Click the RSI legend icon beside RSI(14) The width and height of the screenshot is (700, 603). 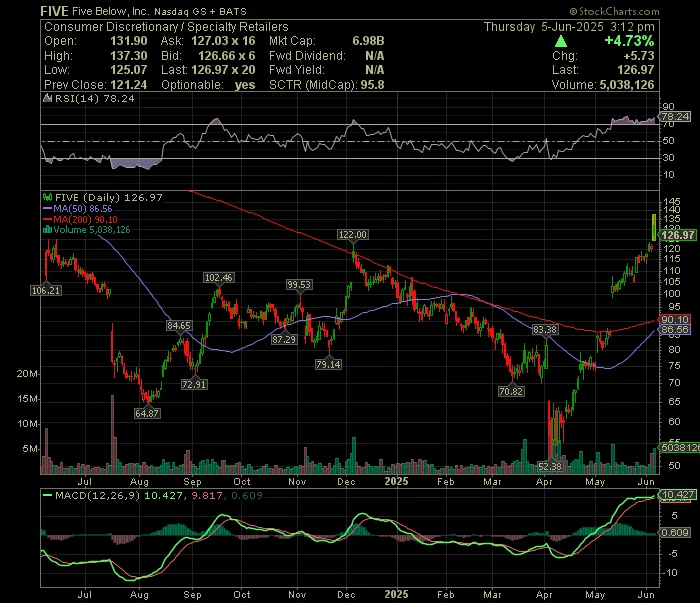point(47,99)
